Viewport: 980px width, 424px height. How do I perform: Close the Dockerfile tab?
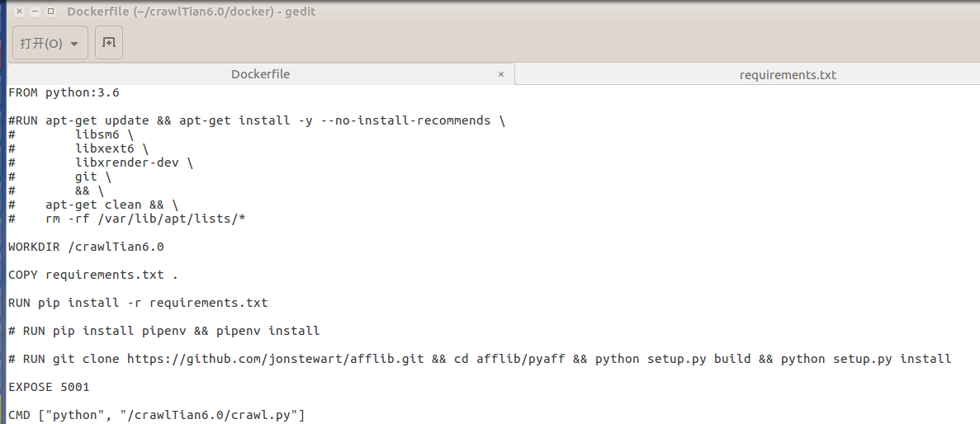click(x=501, y=74)
